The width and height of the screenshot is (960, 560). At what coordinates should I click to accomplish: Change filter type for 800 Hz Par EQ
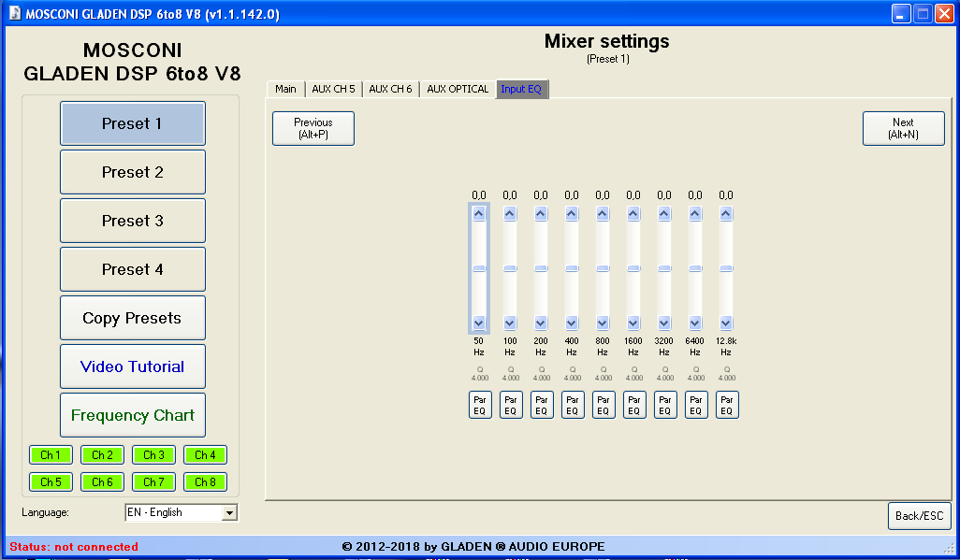tap(604, 405)
